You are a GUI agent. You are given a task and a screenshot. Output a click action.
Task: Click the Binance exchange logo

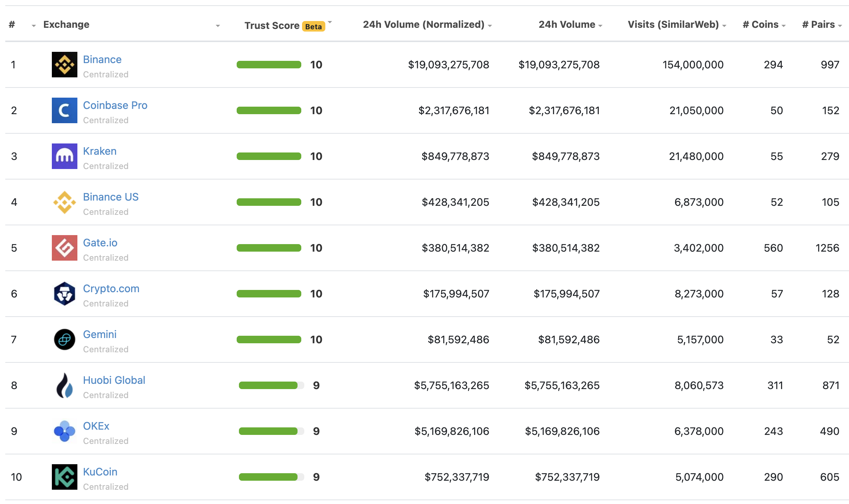65,65
